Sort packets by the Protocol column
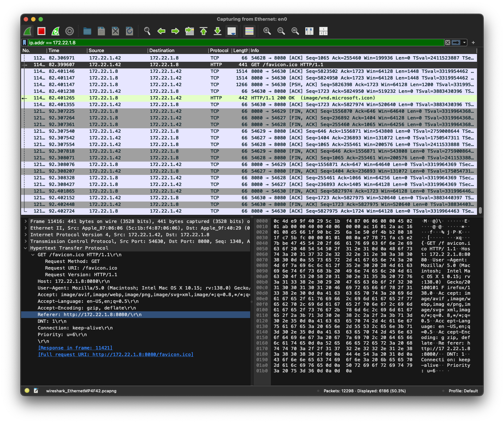The width and height of the screenshot is (504, 423). [x=219, y=50]
